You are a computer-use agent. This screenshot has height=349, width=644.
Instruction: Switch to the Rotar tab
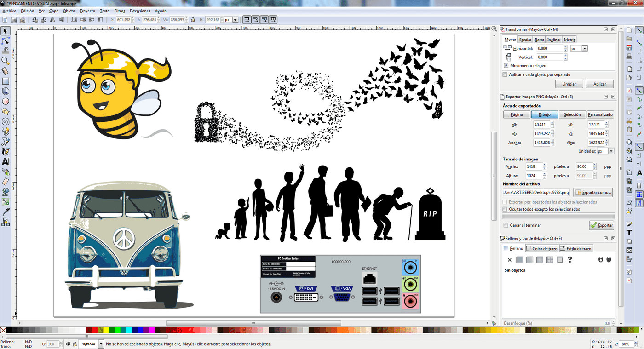(539, 40)
